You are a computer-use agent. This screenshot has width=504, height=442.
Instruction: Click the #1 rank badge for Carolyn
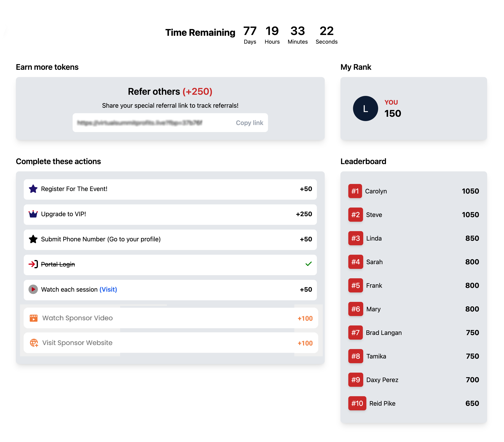point(355,191)
